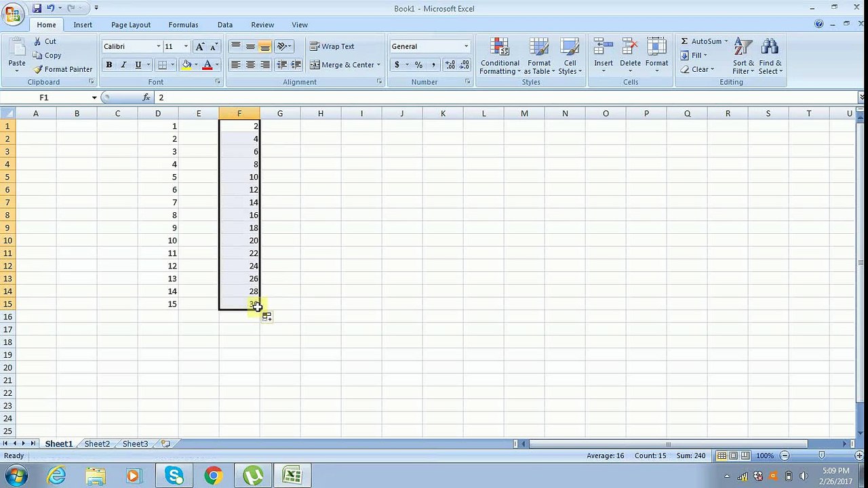
Task: Open the font size dropdown
Action: [186, 46]
